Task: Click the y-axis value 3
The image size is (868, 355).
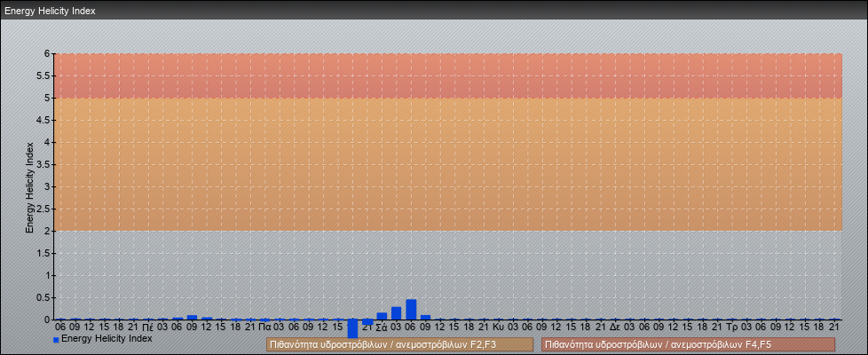Action: [x=47, y=186]
